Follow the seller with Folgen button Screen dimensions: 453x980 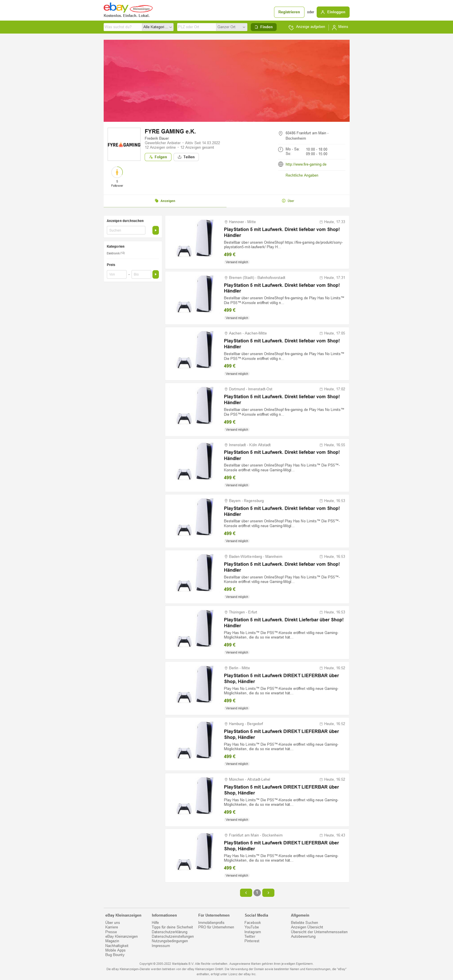158,157
